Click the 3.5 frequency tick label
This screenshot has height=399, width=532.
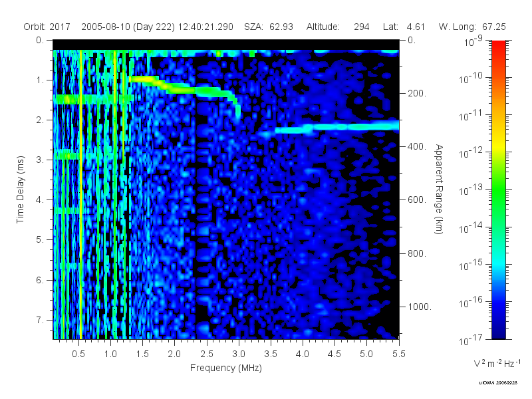(271, 354)
